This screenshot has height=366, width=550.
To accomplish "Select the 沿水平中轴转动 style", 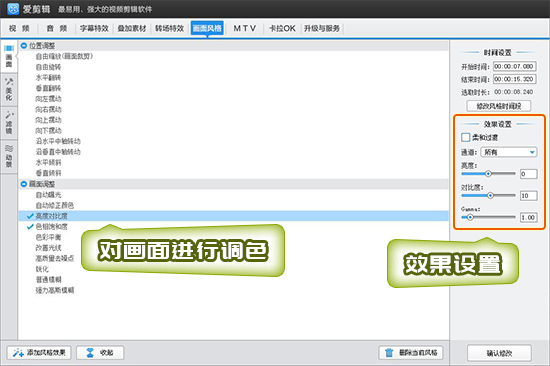I will pos(58,141).
